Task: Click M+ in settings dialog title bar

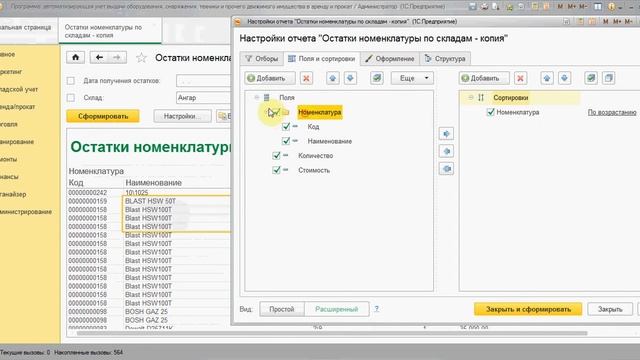Action: click(617, 21)
